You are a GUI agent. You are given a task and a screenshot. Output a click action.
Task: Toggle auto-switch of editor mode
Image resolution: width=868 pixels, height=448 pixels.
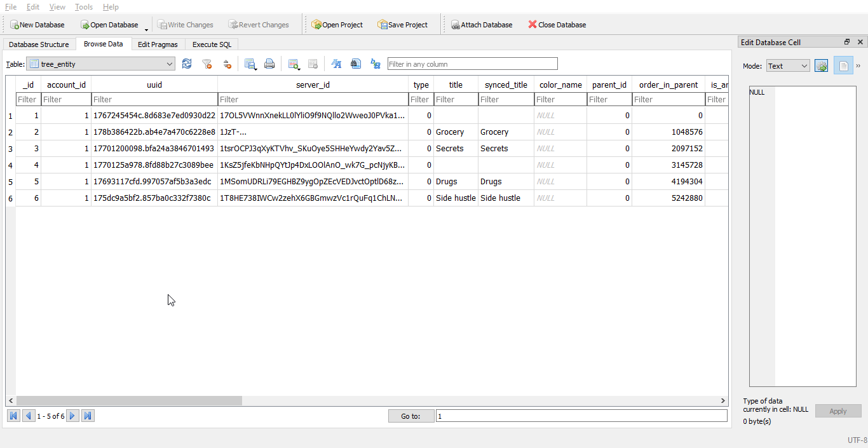point(822,66)
